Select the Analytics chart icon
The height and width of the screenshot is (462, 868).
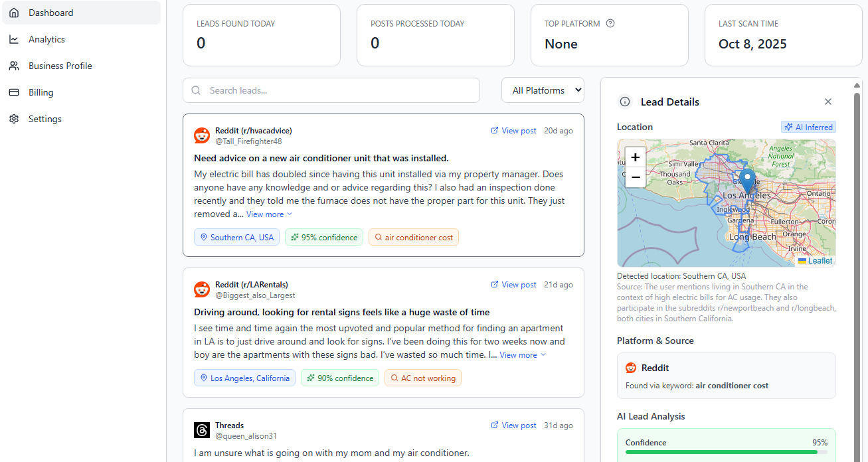click(13, 38)
